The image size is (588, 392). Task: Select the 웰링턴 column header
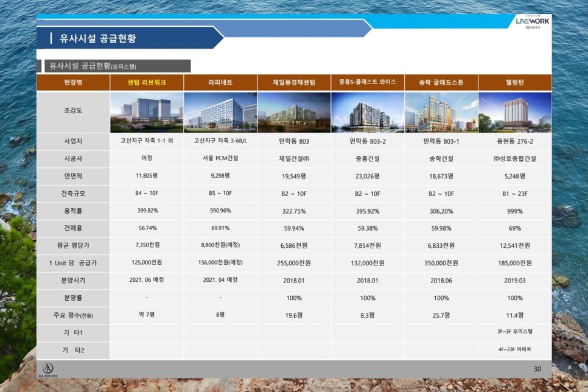click(515, 83)
